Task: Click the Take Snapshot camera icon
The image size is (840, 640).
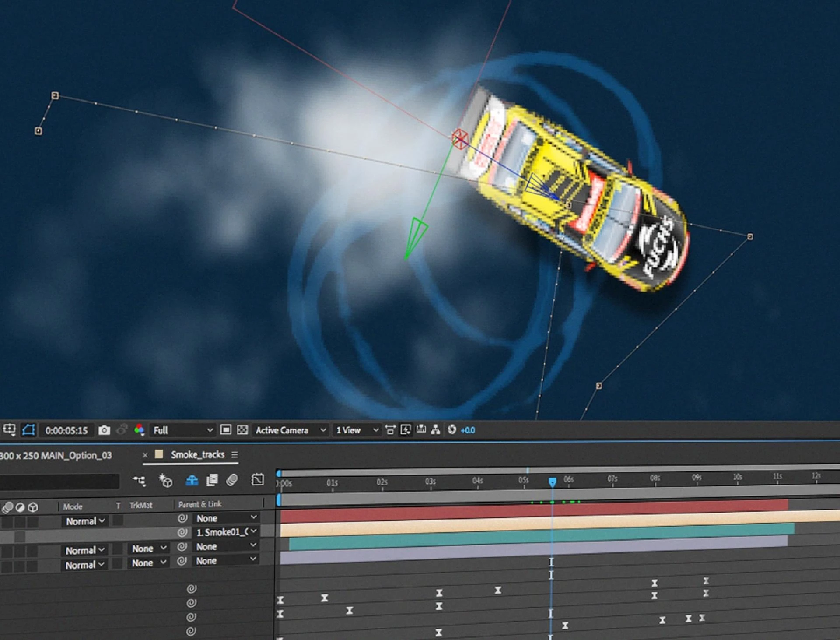Action: (104, 430)
